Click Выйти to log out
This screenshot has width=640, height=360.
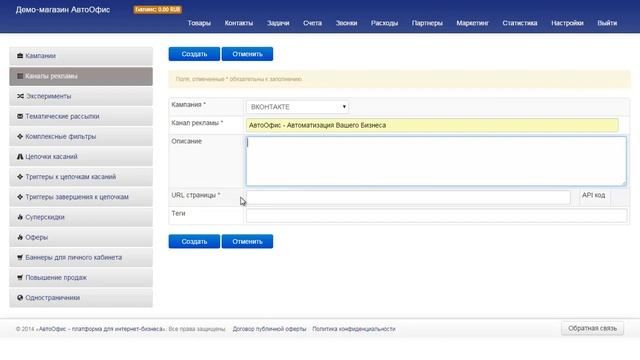607,23
